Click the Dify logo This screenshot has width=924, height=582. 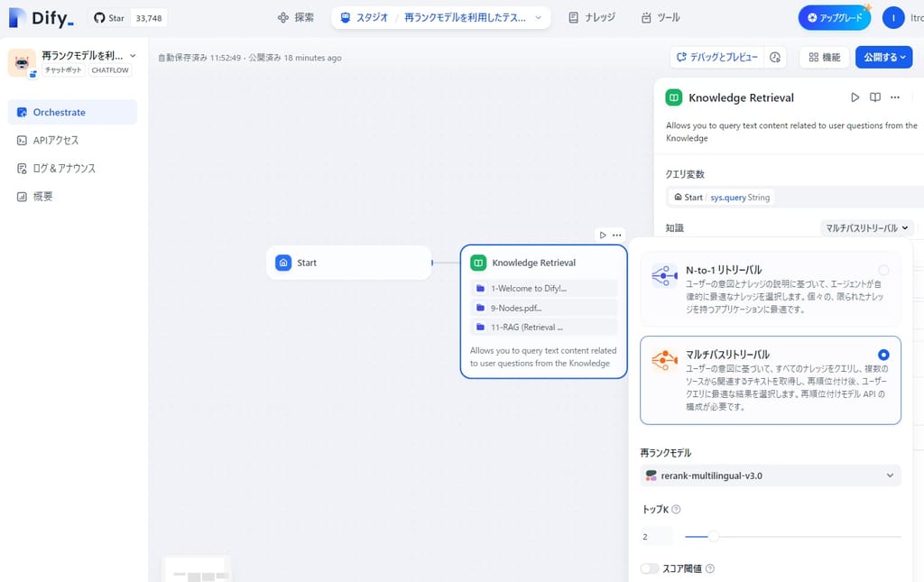pos(41,18)
